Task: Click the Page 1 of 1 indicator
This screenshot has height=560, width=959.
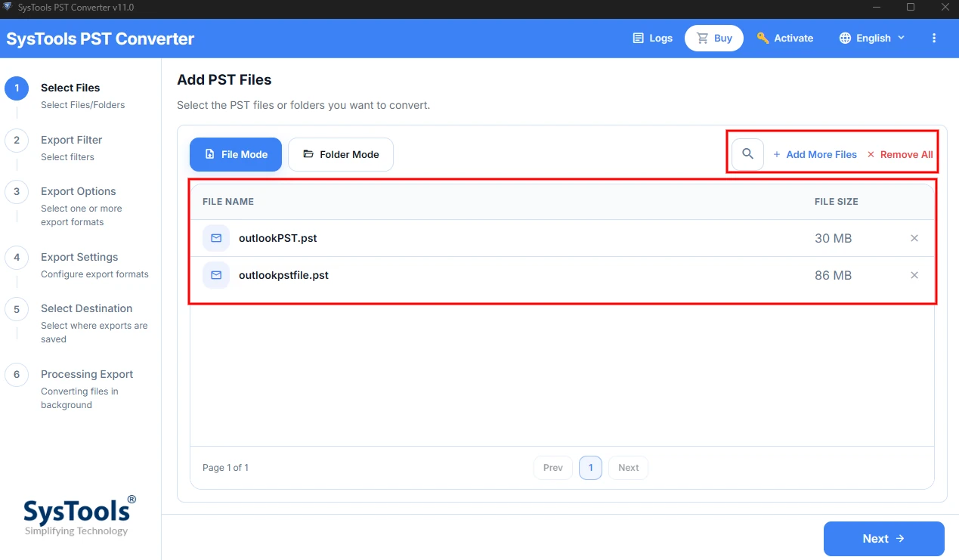Action: (x=225, y=468)
